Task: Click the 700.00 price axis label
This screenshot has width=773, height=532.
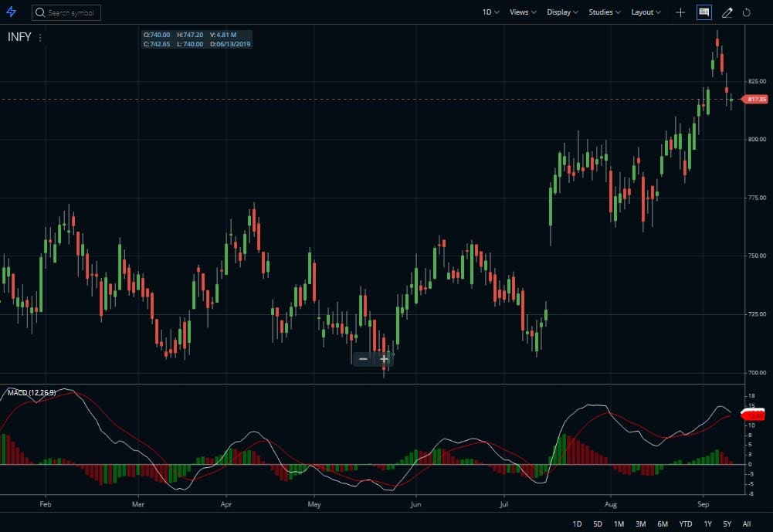Action: tap(757, 373)
